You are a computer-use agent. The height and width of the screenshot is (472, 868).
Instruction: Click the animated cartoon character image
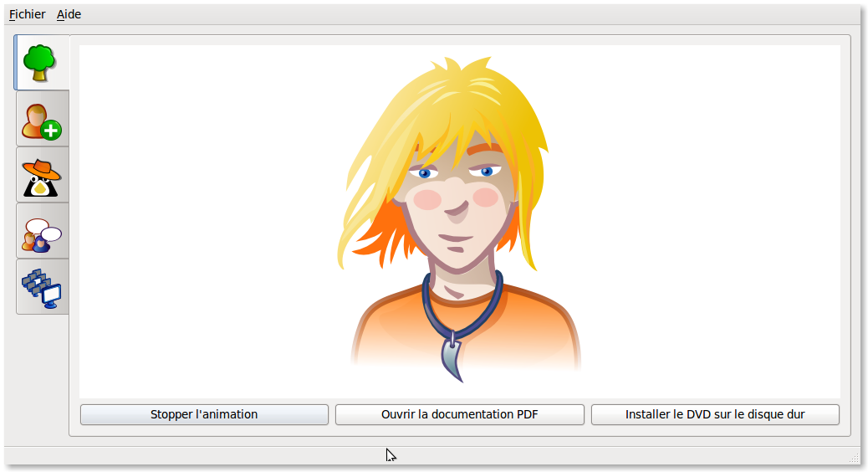pyautogui.click(x=459, y=219)
